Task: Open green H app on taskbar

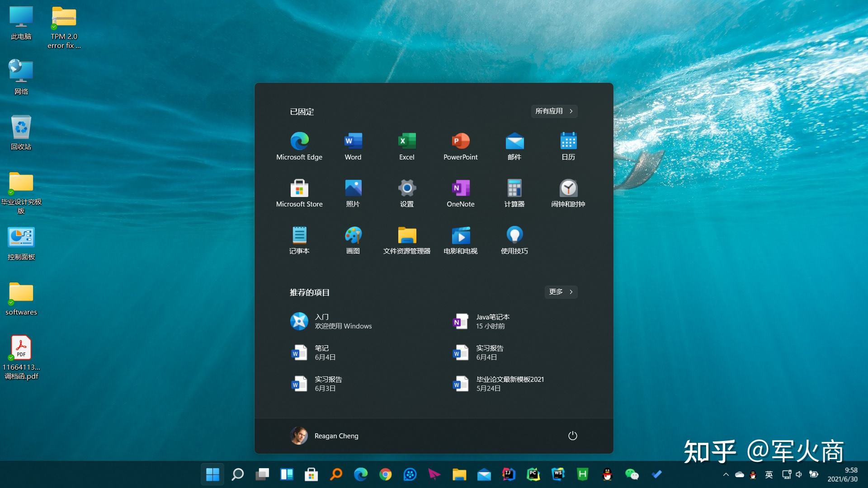Action: click(x=583, y=474)
